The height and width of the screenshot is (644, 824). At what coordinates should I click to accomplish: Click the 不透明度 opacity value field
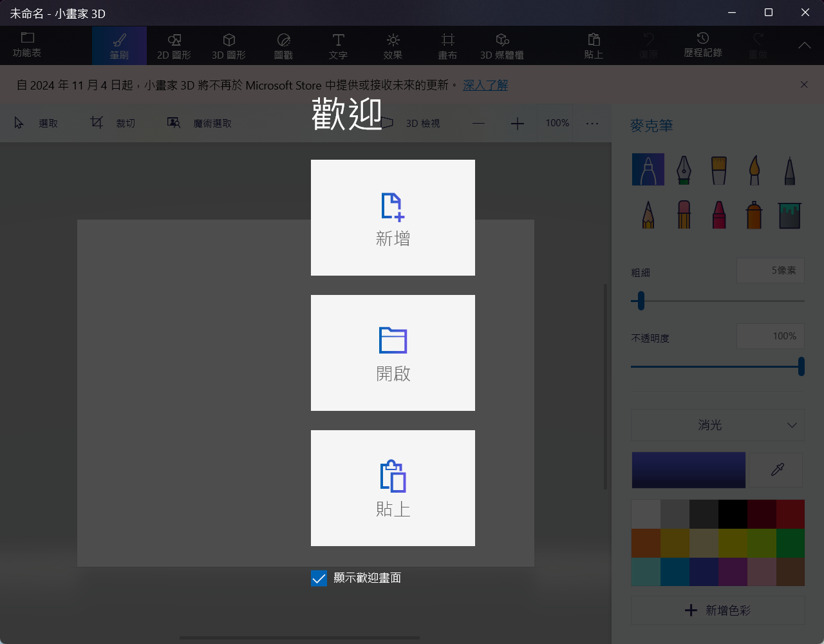point(771,336)
